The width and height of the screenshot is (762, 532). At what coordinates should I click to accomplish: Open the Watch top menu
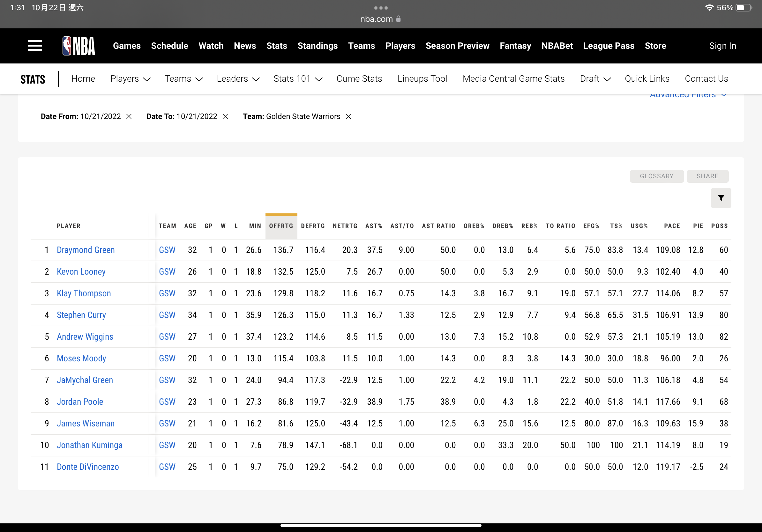(211, 46)
